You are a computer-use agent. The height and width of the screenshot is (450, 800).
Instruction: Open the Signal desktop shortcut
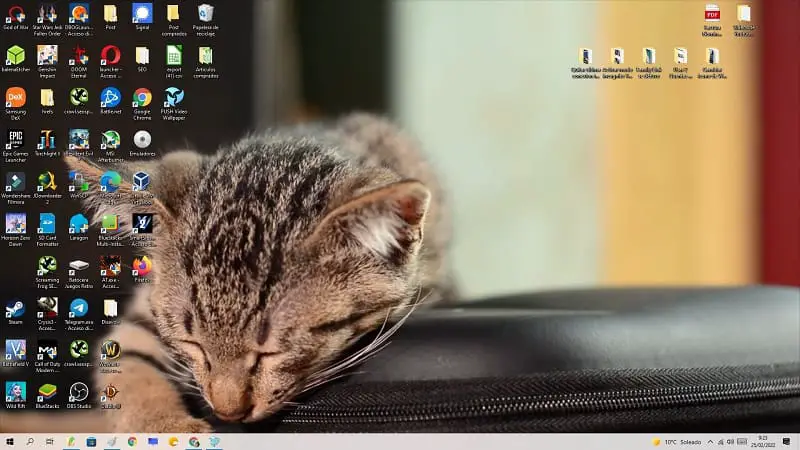142,17
